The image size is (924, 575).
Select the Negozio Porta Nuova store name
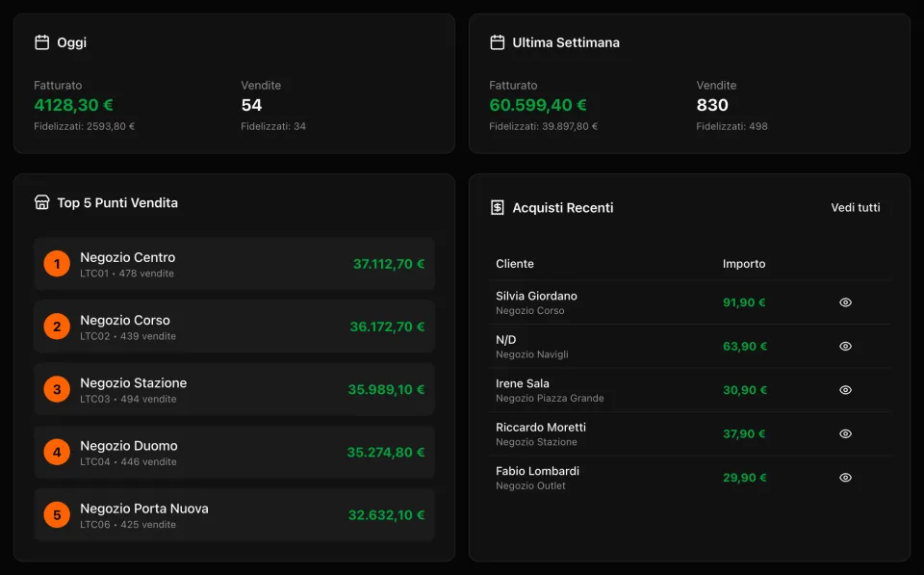pos(144,509)
